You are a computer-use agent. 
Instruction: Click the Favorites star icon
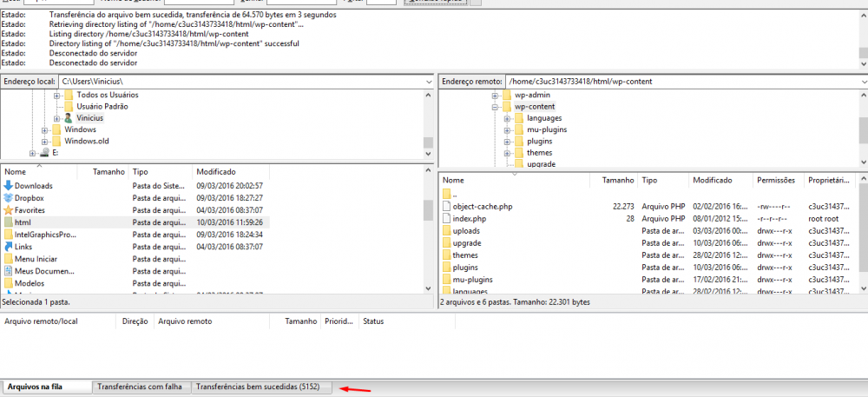[x=9, y=210]
